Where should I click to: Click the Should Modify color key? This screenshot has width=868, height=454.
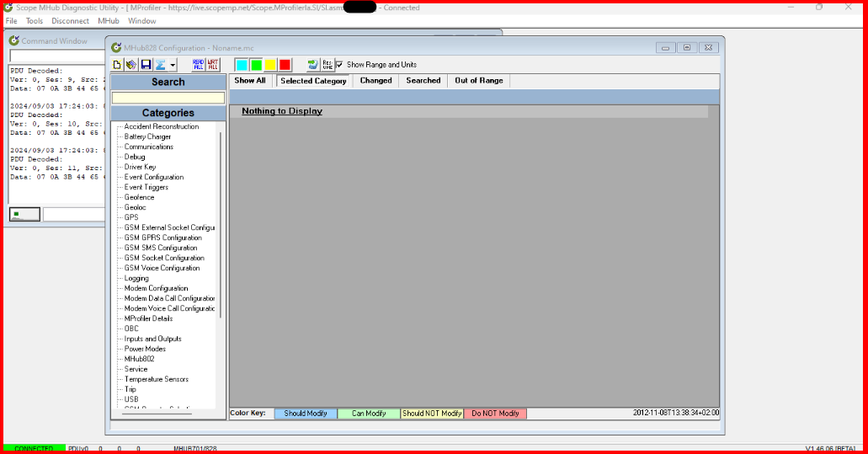pyautogui.click(x=306, y=414)
